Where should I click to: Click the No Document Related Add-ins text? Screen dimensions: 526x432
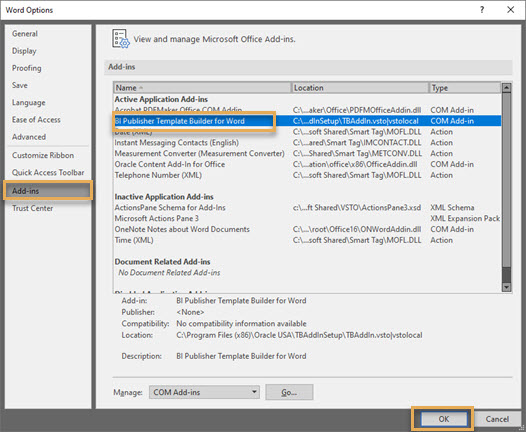[x=169, y=273]
